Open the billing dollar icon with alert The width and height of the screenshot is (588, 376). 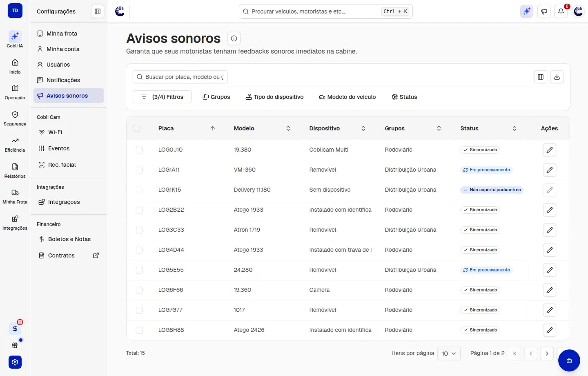[x=15, y=328]
